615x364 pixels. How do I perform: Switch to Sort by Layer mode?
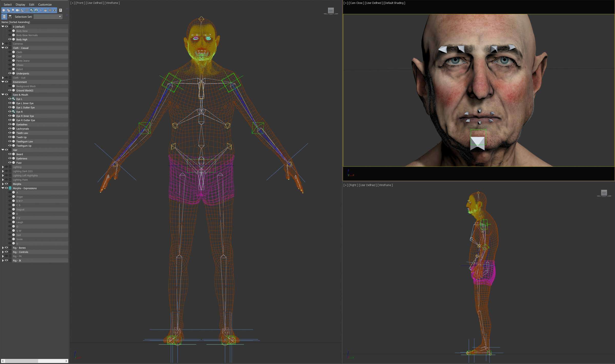click(x=4, y=17)
